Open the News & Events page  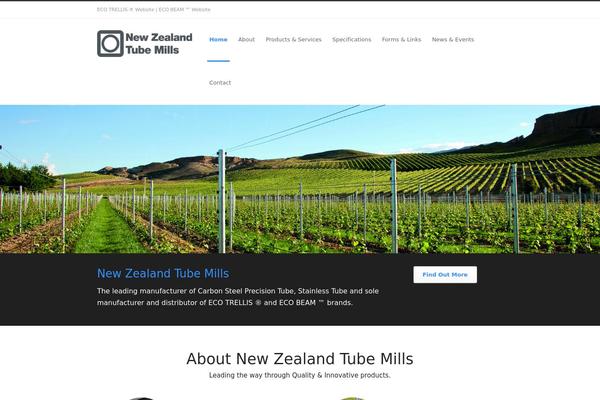[x=453, y=39]
